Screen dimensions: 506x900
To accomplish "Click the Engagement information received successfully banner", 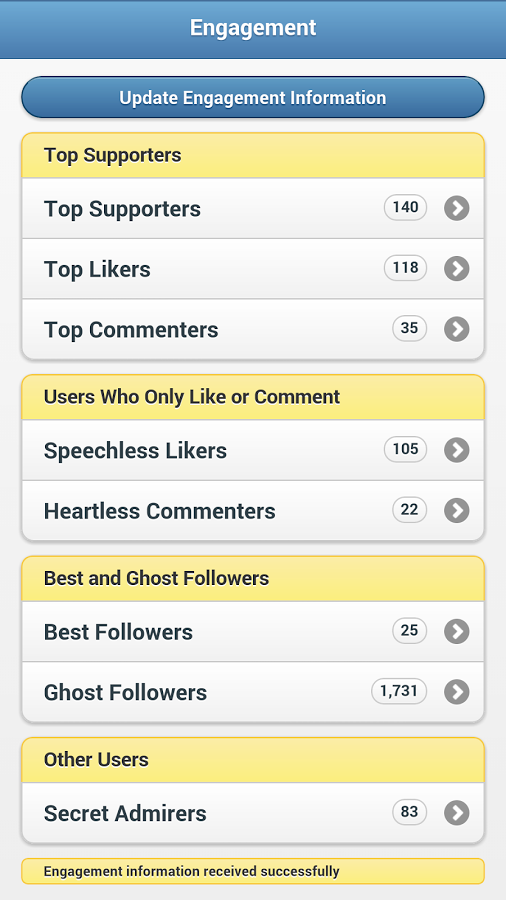I will pos(253,871).
